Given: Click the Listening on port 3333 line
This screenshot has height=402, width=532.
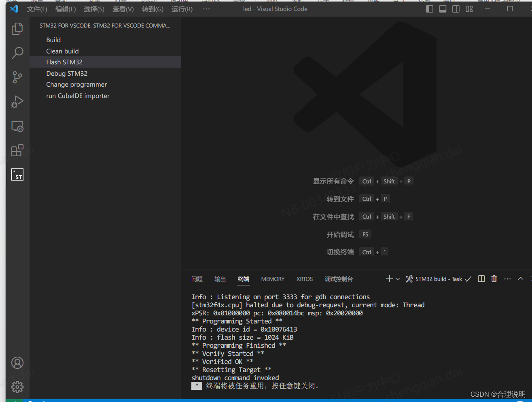Looking at the screenshot, I should [x=280, y=297].
